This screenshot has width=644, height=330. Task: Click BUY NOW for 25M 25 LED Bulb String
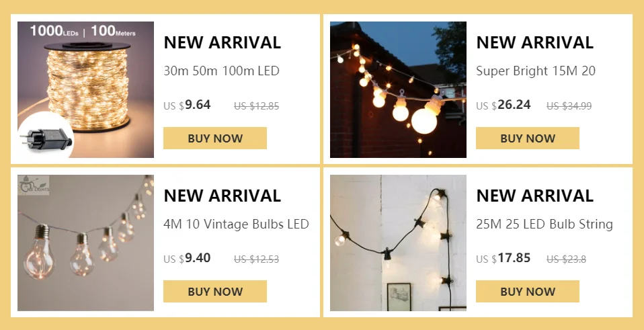527,292
